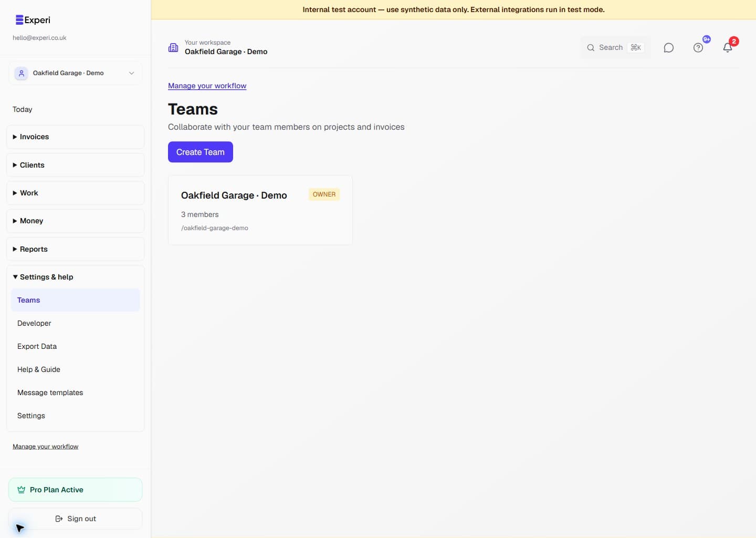This screenshot has width=756, height=538.
Task: Open Export Data page
Action: (x=75, y=346)
